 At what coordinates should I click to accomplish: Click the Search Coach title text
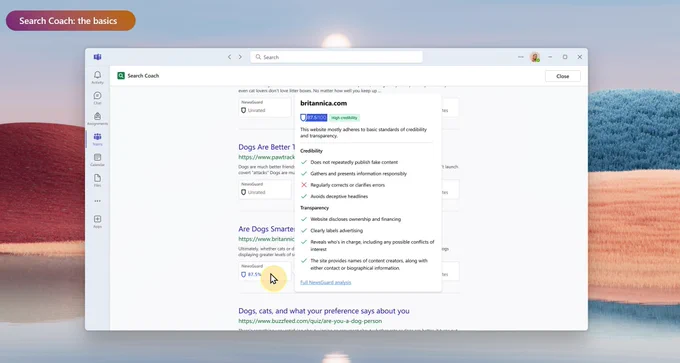pos(143,75)
